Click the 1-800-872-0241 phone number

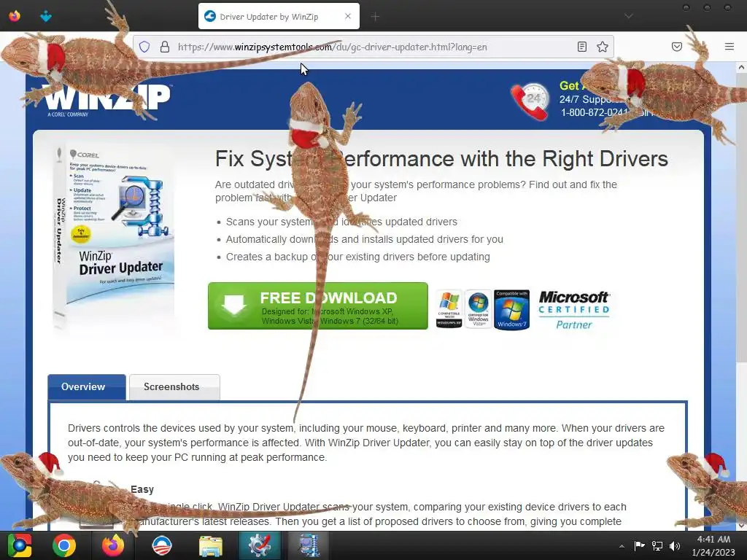coord(595,113)
